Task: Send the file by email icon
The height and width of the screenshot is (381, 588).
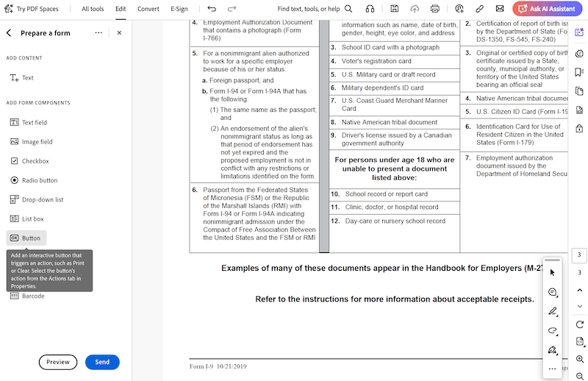Action: [500, 9]
